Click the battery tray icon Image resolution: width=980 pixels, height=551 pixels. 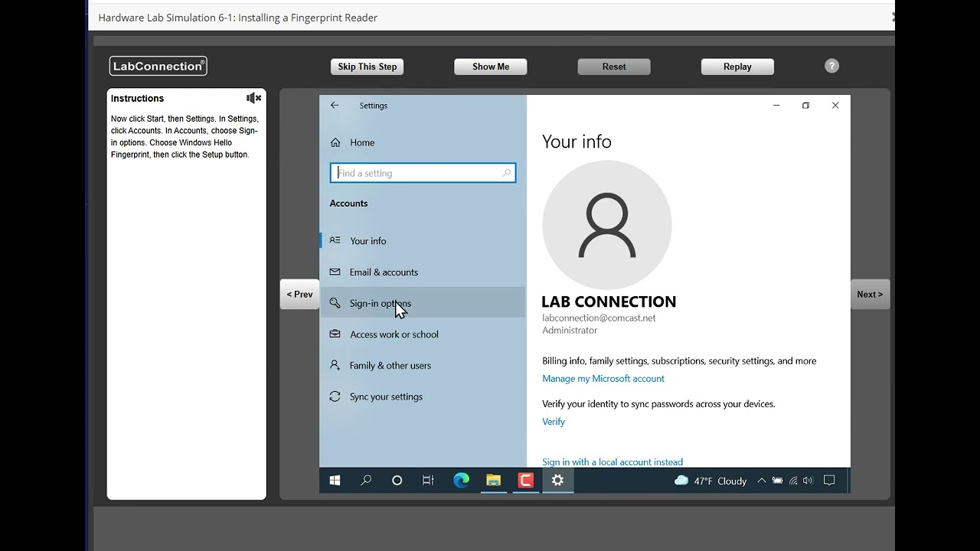[777, 481]
